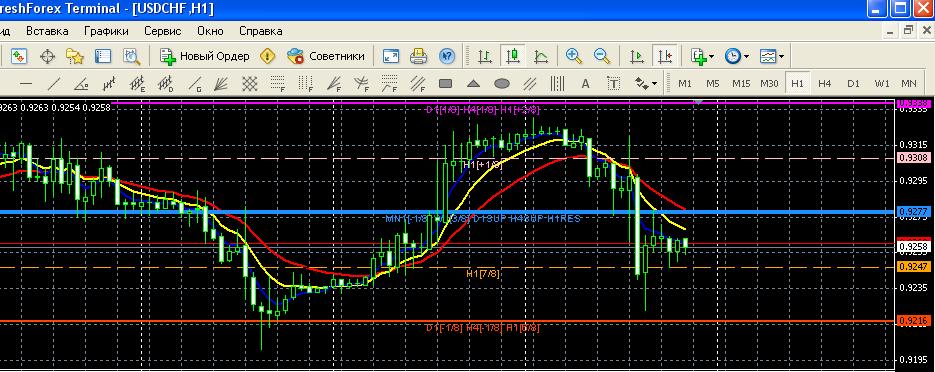
Task: Open the Market Watch panel icon
Action: [x=18, y=57]
